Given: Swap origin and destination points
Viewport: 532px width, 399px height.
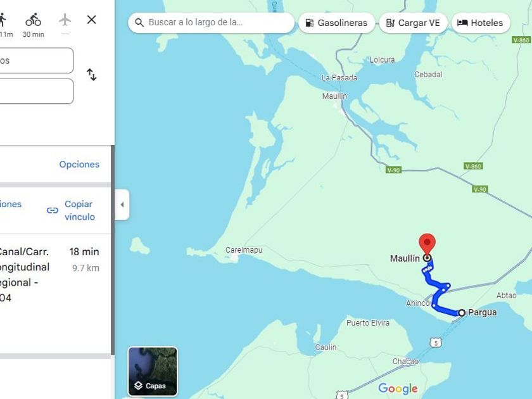Looking at the screenshot, I should point(91,75).
